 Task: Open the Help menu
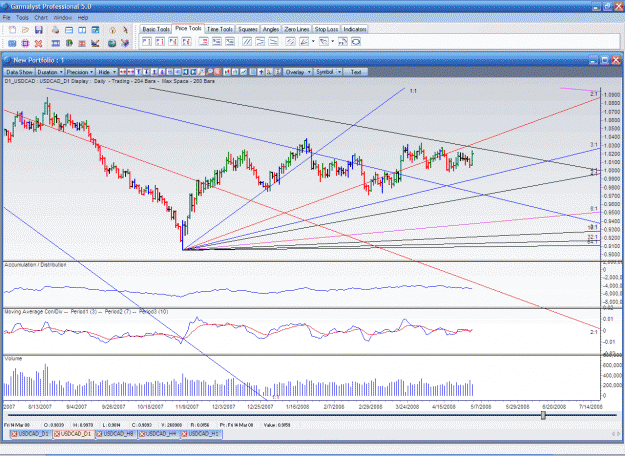[x=83, y=18]
